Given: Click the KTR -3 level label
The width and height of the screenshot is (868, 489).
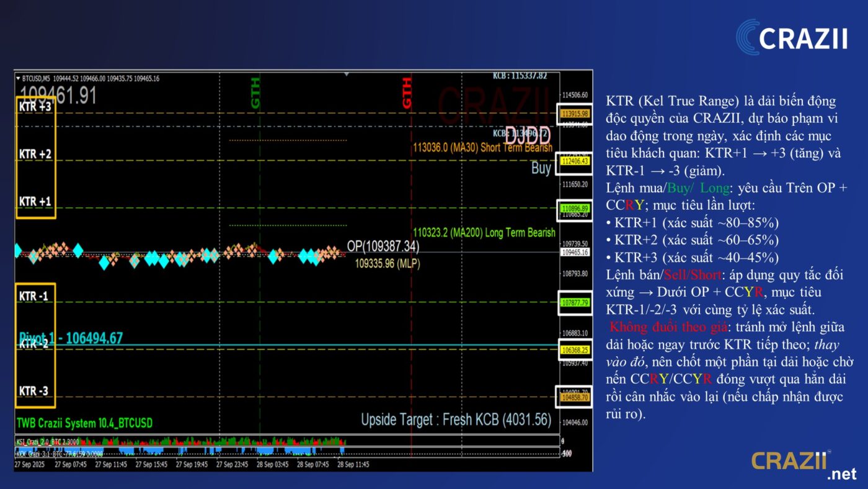Looking at the screenshot, I should coord(33,391).
